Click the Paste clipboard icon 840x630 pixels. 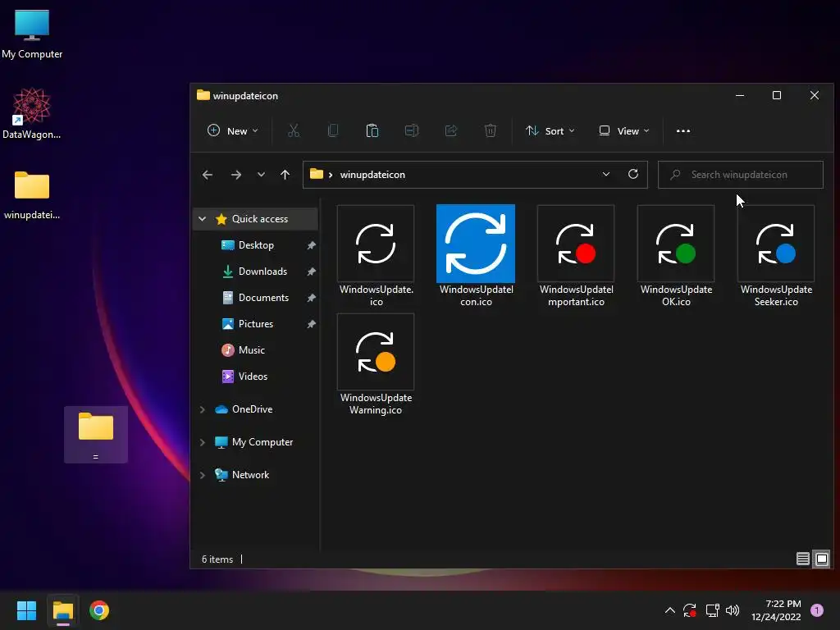point(372,130)
